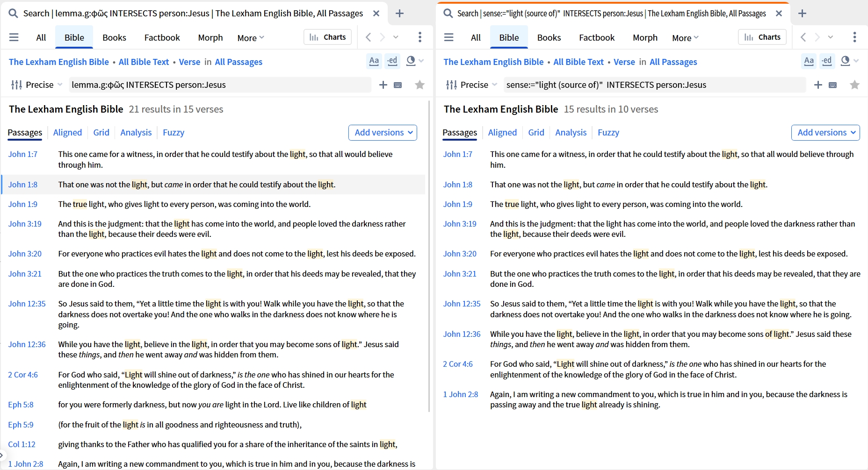Close the left lemma search tab
Image resolution: width=868 pixels, height=470 pixels.
376,14
